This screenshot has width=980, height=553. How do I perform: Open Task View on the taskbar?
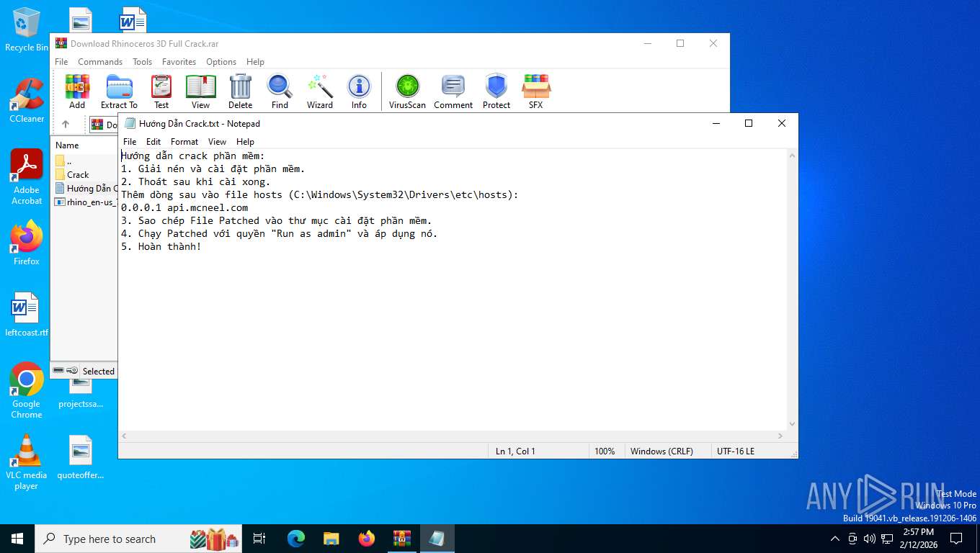(259, 539)
